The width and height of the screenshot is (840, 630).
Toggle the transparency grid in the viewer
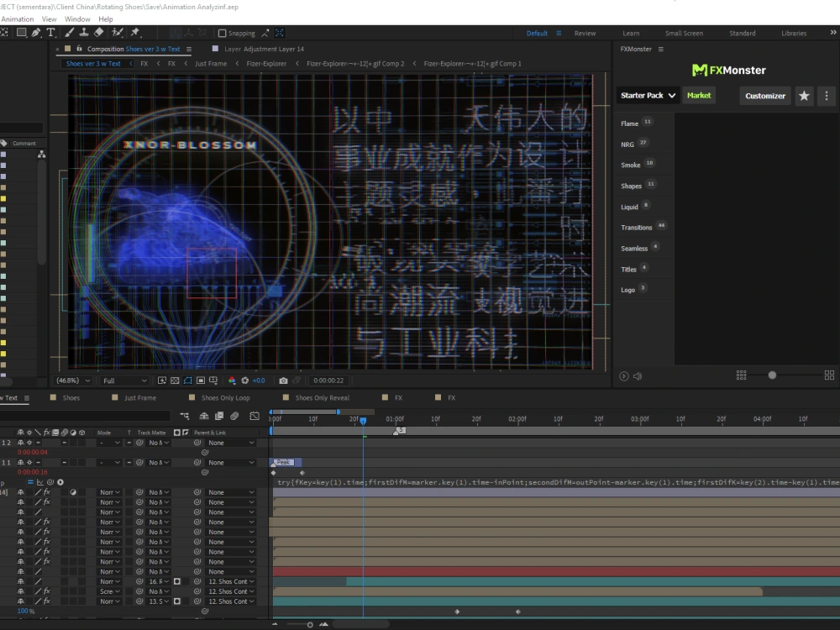pos(175,380)
